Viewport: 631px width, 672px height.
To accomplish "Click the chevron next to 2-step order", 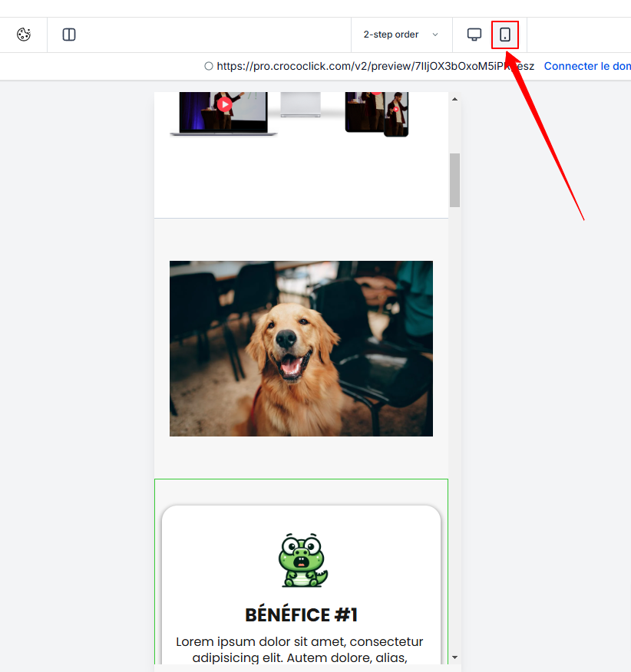I will (435, 35).
